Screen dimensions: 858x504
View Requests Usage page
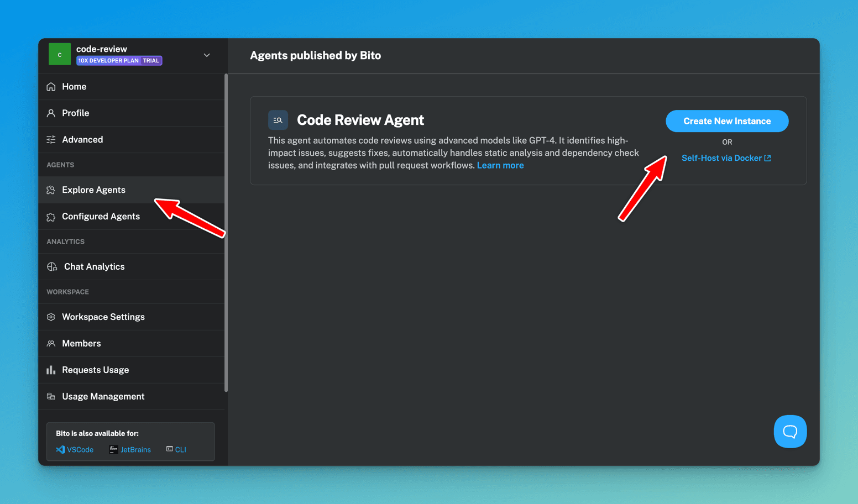coord(132,370)
